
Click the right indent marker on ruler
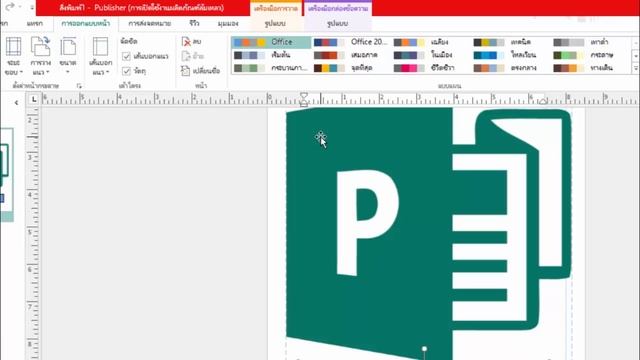[542, 101]
